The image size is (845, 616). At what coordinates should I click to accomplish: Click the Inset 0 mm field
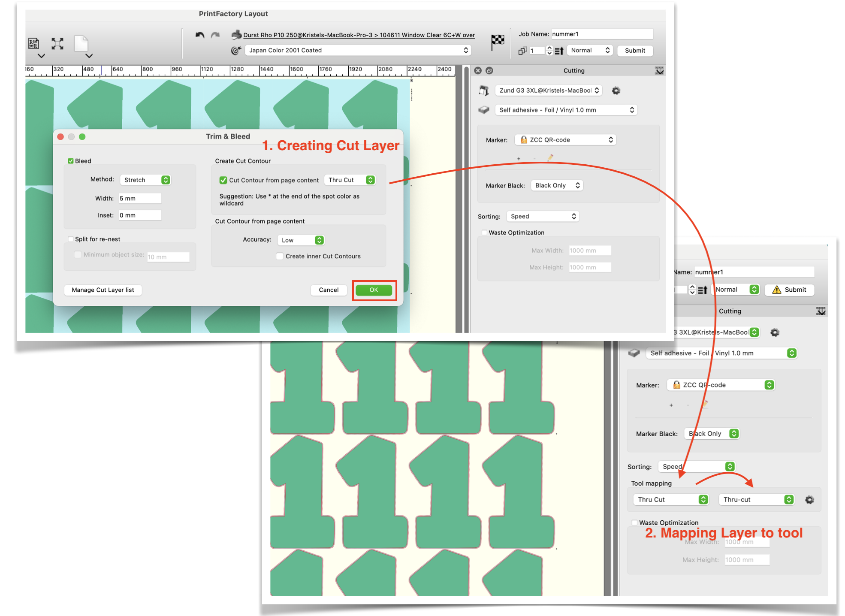(x=140, y=215)
